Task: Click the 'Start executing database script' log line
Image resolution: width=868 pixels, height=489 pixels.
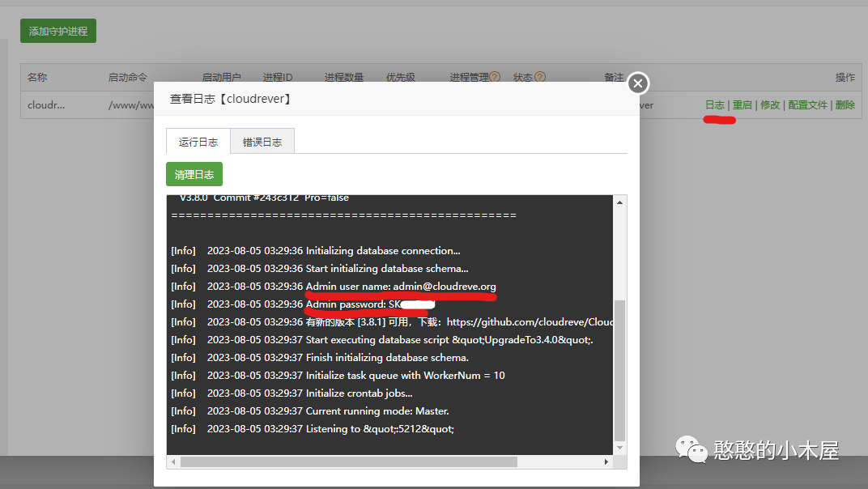Action: pyautogui.click(x=382, y=339)
